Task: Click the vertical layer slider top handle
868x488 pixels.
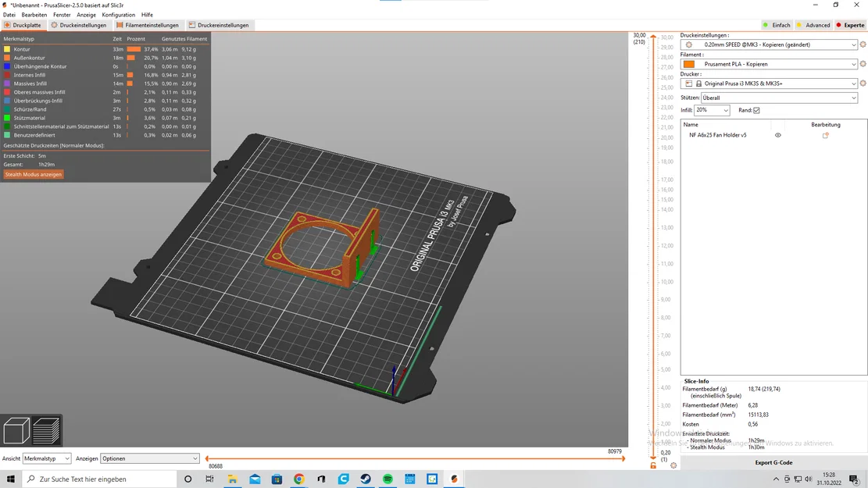Action: pos(653,37)
